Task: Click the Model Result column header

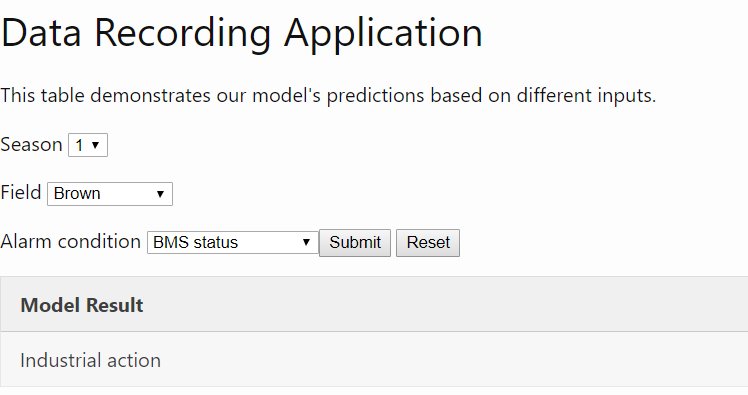Action: click(82, 305)
